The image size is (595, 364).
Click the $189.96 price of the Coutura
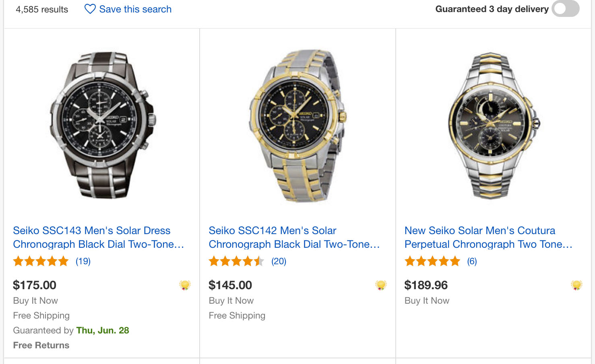426,285
